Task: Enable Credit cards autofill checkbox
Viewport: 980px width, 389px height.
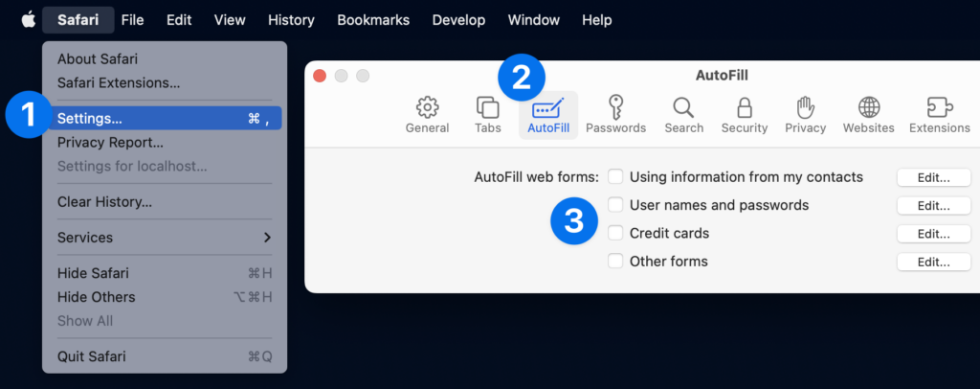Action: pyautogui.click(x=615, y=233)
